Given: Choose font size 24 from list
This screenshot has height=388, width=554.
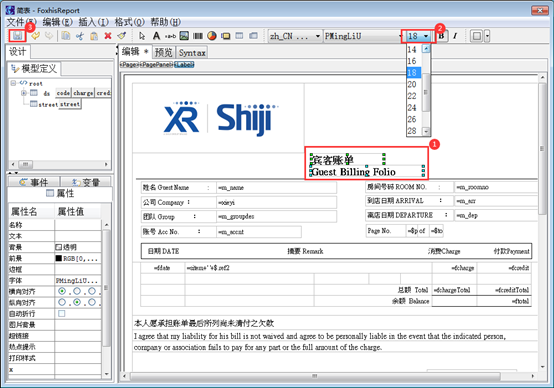Looking at the screenshot, I should [x=412, y=107].
